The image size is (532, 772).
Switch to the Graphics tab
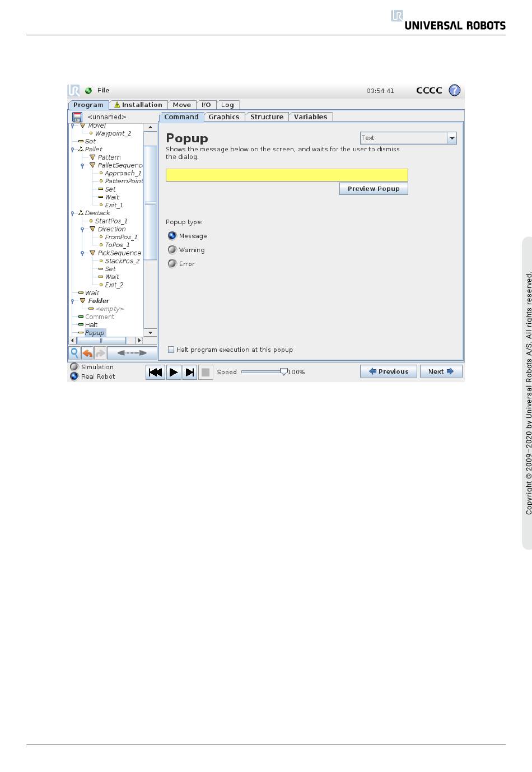click(224, 117)
